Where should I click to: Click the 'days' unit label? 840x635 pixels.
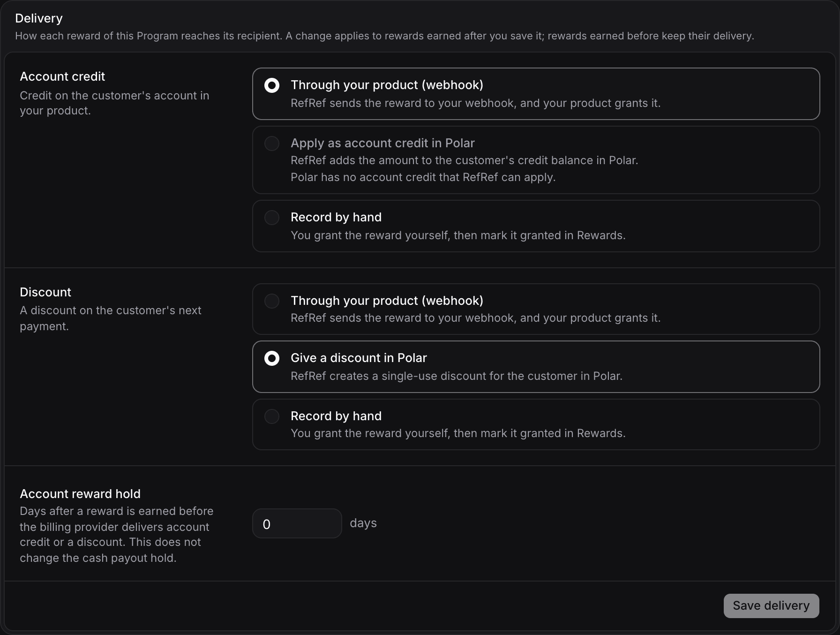363,523
